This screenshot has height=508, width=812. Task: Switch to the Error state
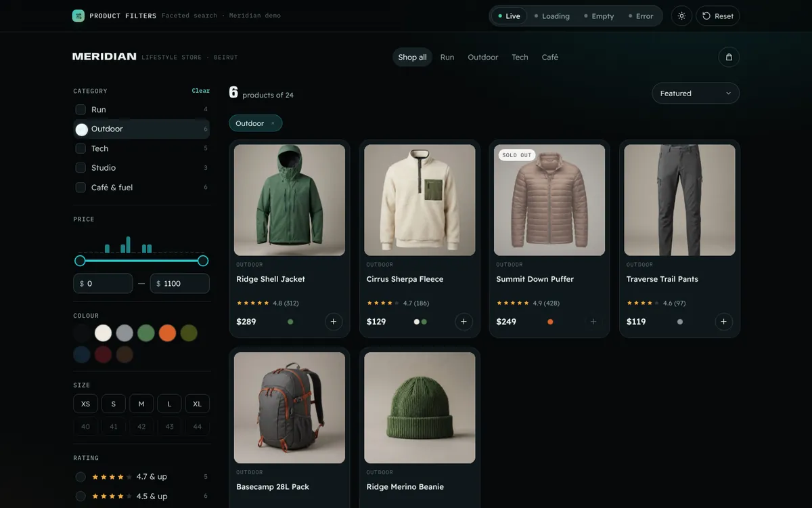point(641,16)
